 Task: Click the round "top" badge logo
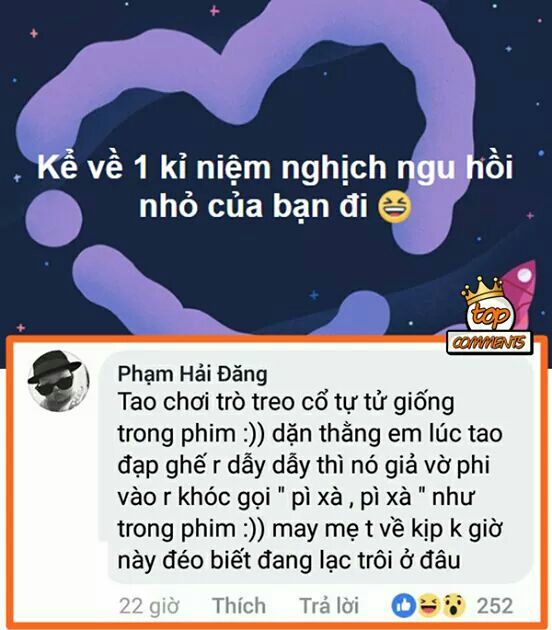[490, 313]
